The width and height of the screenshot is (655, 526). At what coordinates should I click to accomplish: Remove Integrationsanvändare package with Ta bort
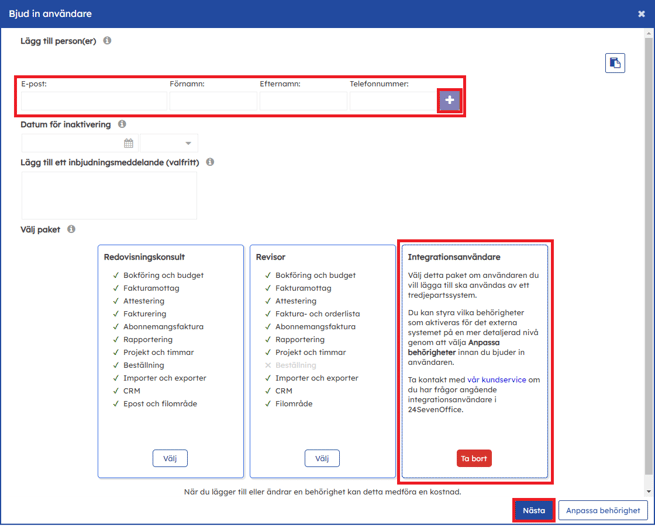tap(474, 459)
